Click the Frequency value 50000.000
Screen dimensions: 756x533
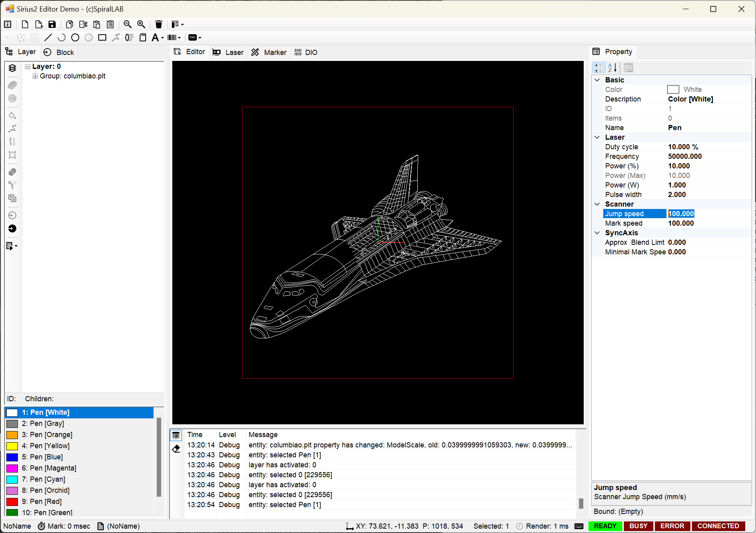685,156
